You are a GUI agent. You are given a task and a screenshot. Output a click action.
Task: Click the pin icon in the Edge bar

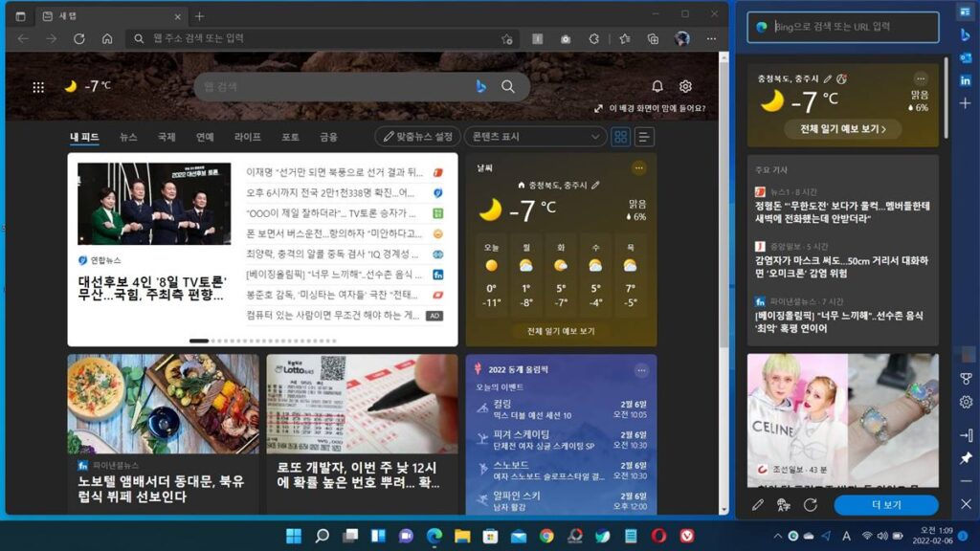click(966, 458)
